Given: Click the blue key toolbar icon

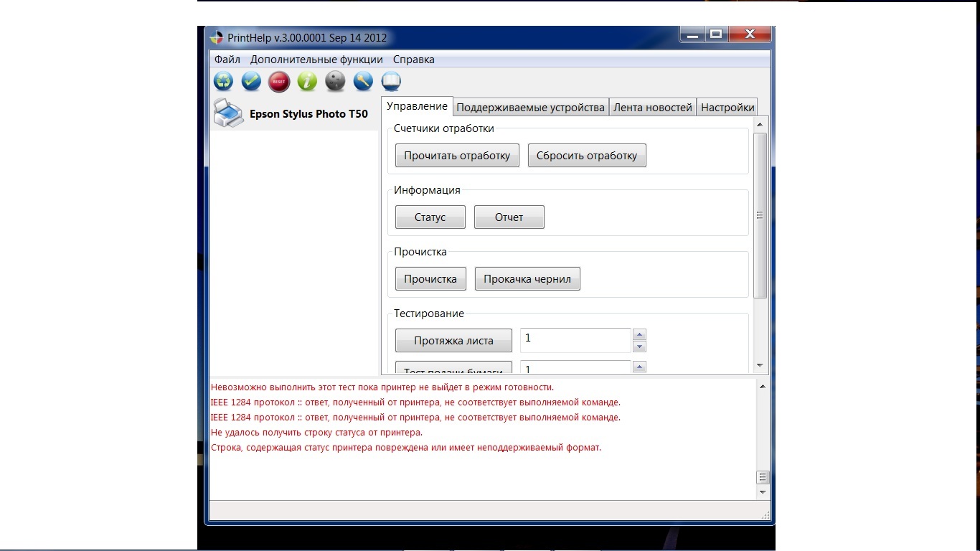Looking at the screenshot, I should coord(363,81).
